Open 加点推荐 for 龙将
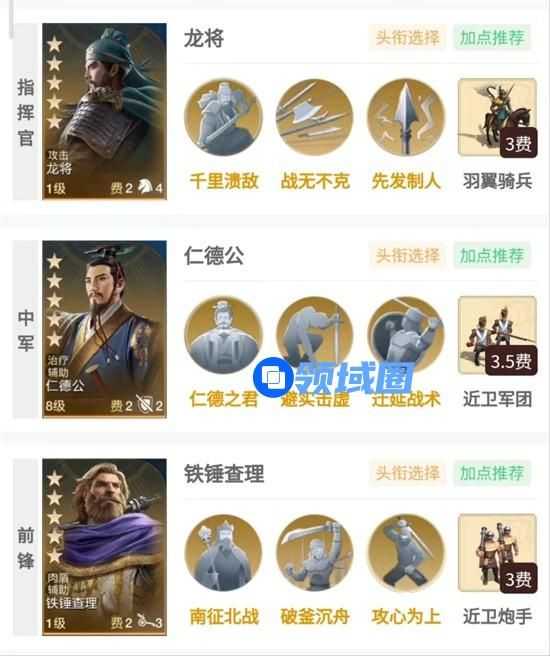This screenshot has width=550, height=656. (492, 38)
